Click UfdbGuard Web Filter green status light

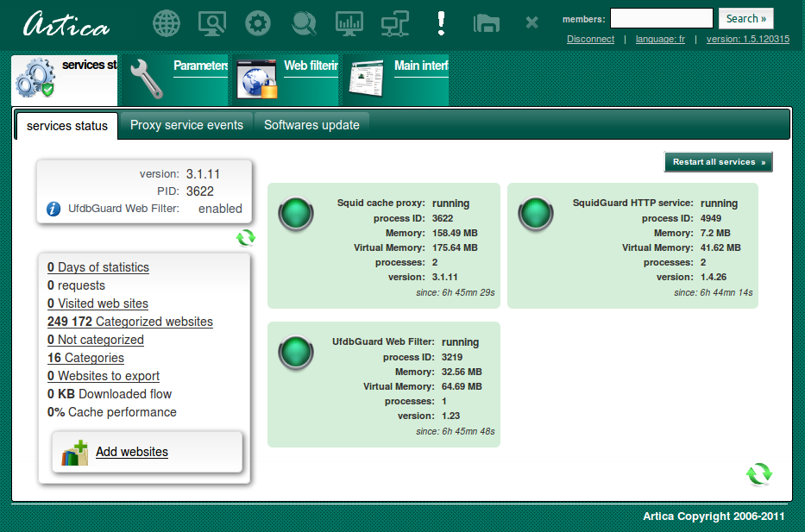[x=296, y=353]
